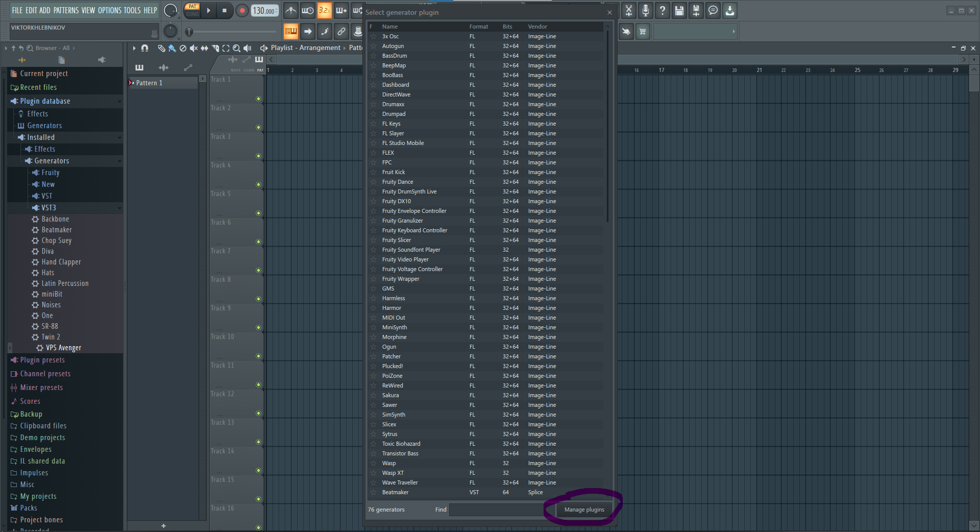Image resolution: width=980 pixels, height=532 pixels.
Task: Render audio with save-waveform icon
Action: (x=696, y=10)
